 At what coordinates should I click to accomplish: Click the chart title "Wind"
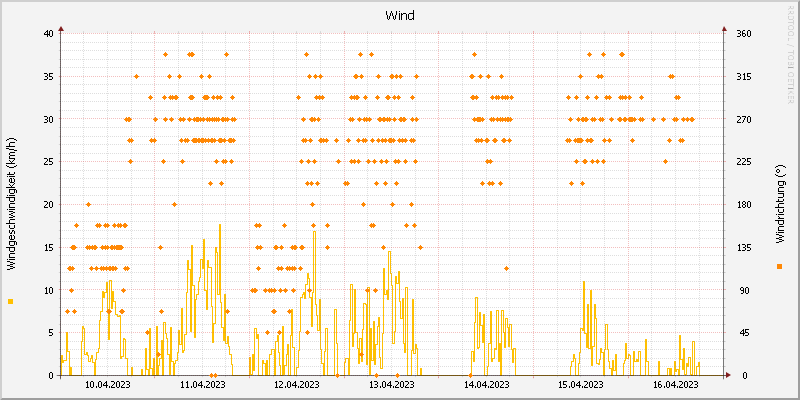pos(399,15)
